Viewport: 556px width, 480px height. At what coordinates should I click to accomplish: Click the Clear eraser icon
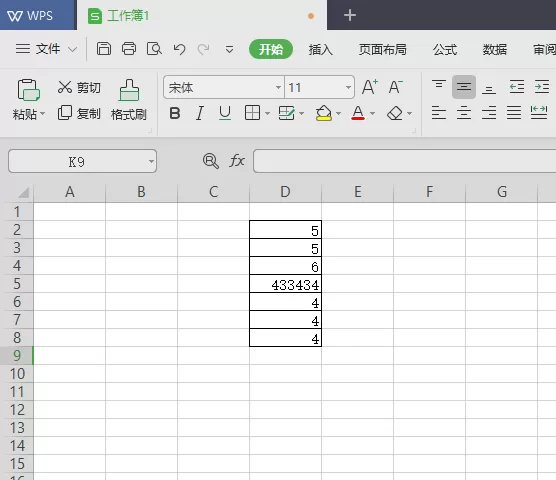point(395,113)
